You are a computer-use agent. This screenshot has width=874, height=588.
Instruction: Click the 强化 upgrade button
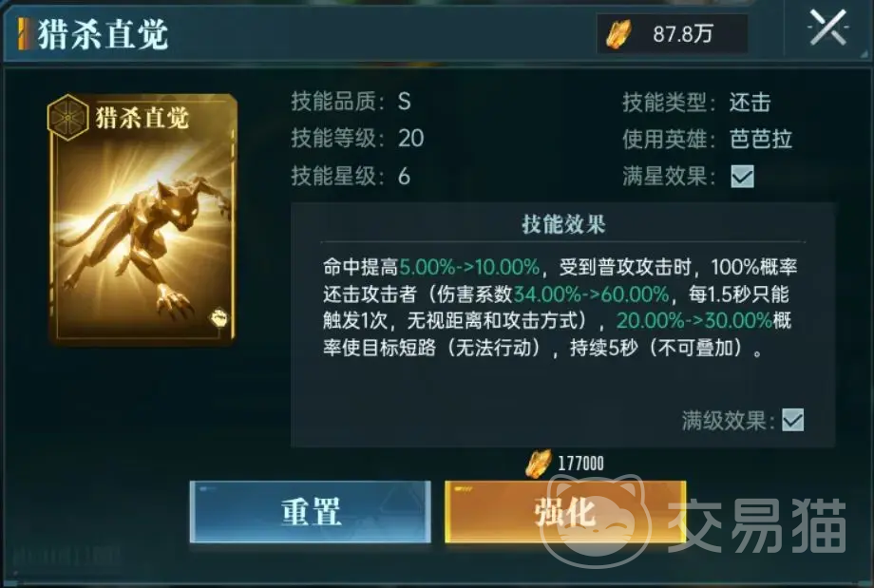click(565, 512)
